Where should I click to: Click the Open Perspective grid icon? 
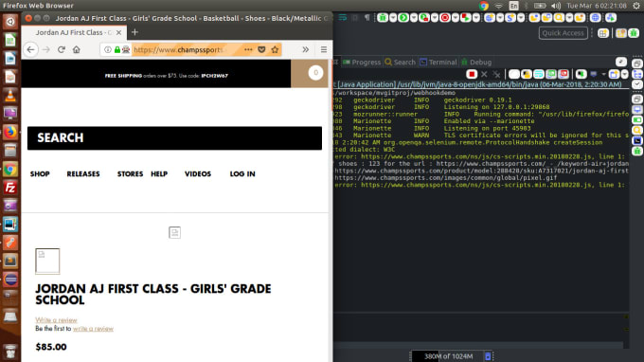[603, 33]
